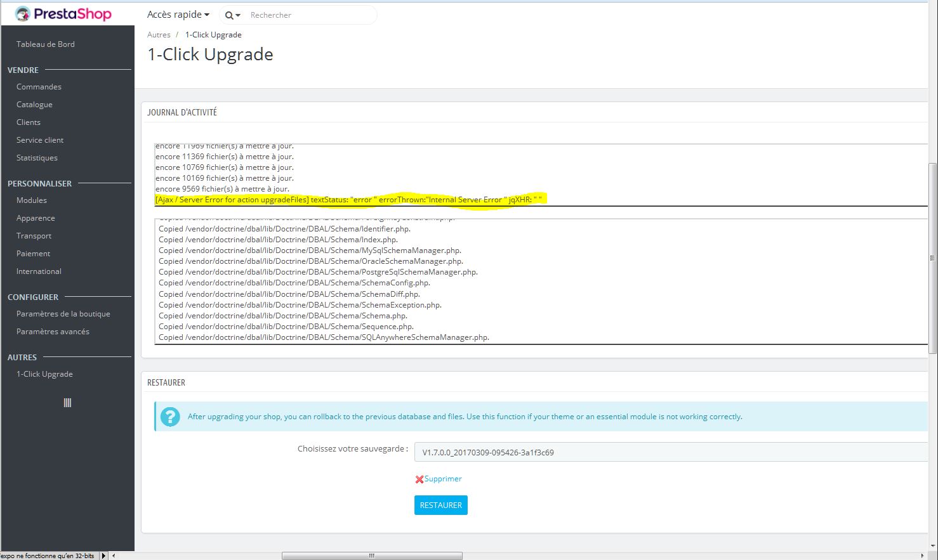
Task: Go to Commandes in sidebar
Action: pos(39,87)
